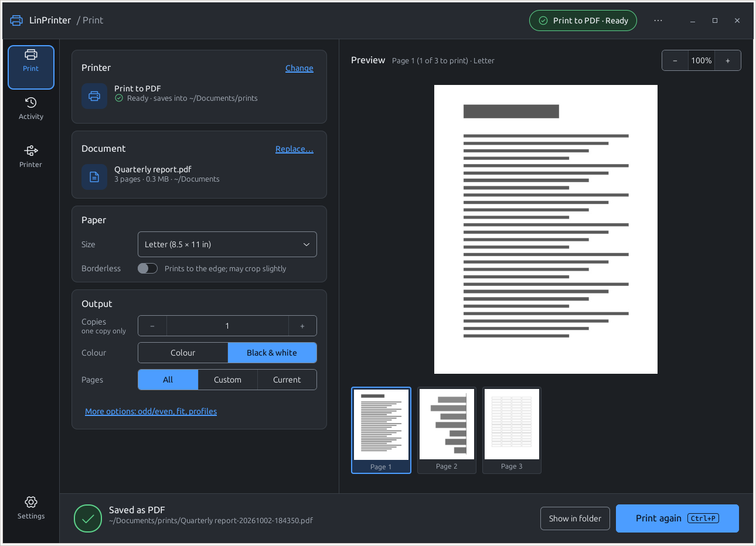Choose Current page option
Screen dimensions: 756x546
pyautogui.click(x=287, y=380)
